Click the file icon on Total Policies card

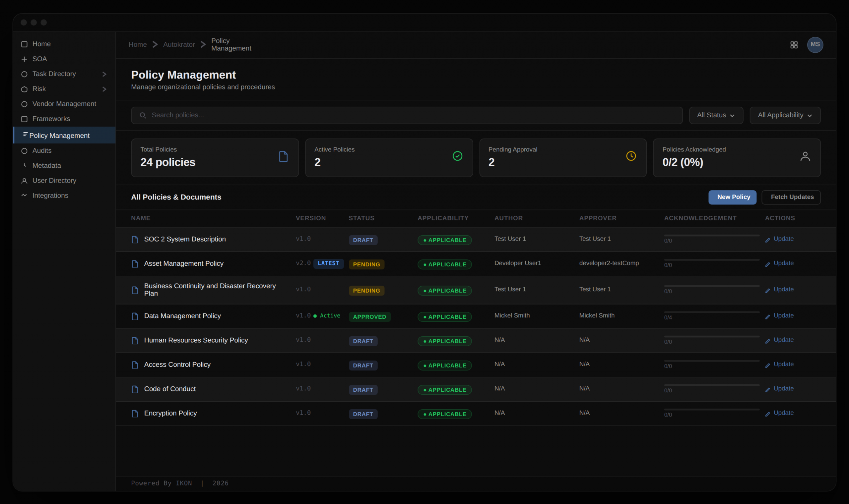[283, 156]
